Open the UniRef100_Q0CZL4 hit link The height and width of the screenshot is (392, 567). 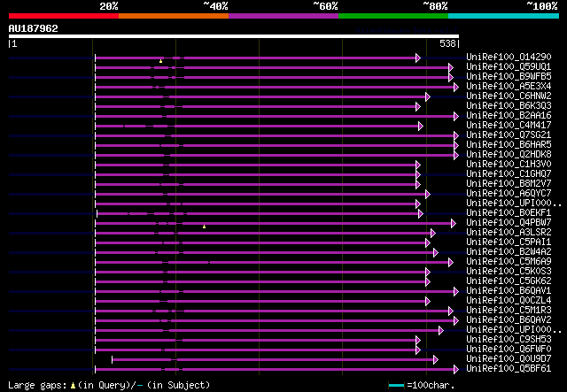(509, 301)
